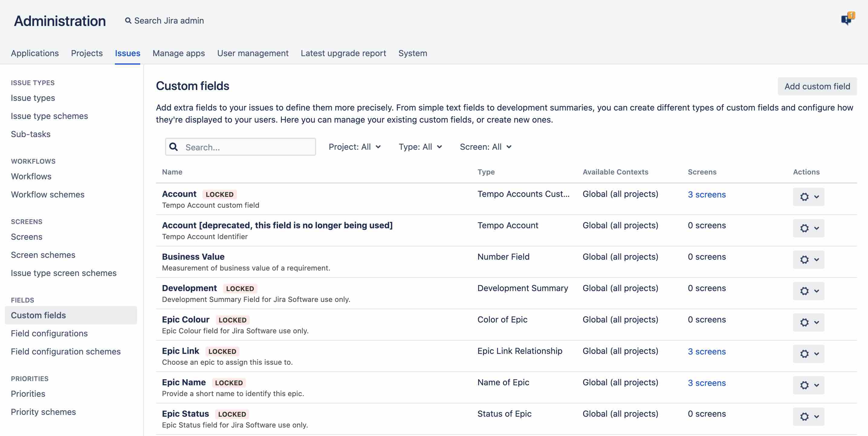868x436 pixels.
Task: Click the Search Jira admin magnifier icon
Action: 128,21
